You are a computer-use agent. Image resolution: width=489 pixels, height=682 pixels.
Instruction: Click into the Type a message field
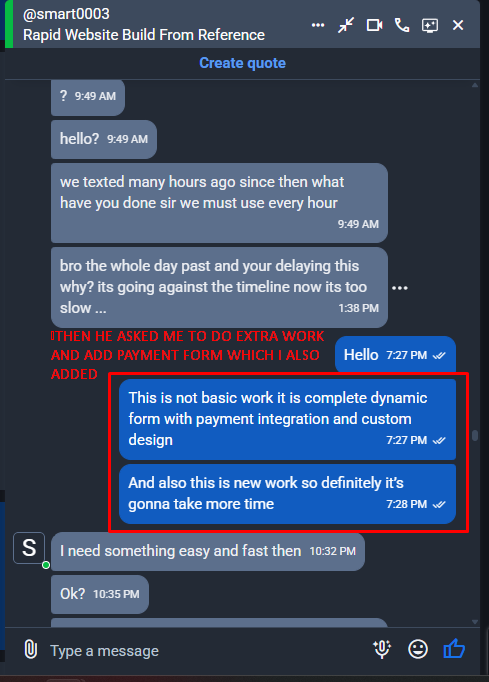click(204, 651)
